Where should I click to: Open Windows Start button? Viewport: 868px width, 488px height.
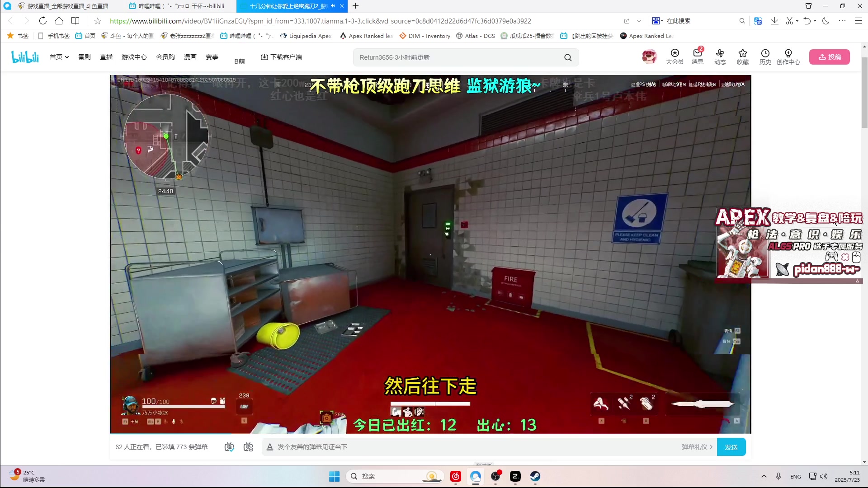pos(334,476)
